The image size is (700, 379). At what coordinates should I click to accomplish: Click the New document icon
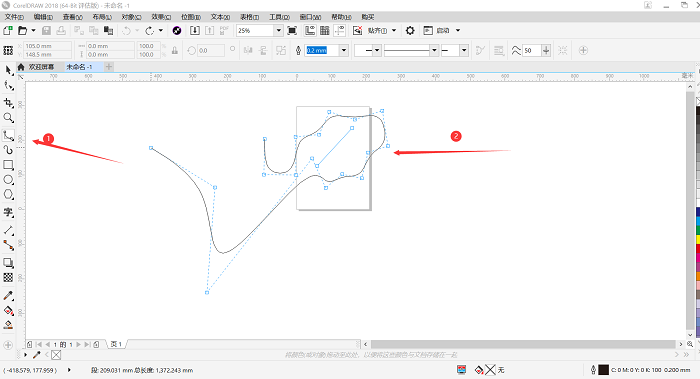click(x=8, y=30)
